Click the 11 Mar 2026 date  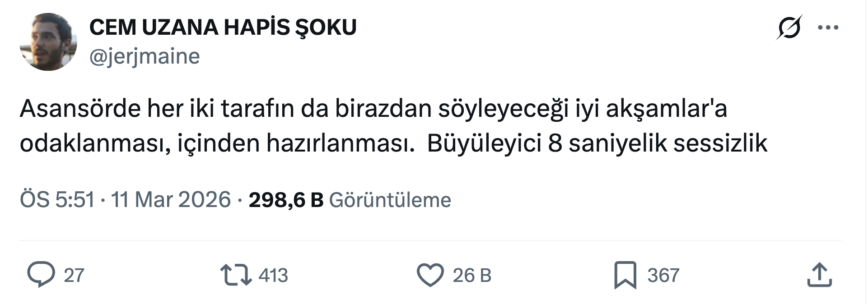(x=171, y=199)
